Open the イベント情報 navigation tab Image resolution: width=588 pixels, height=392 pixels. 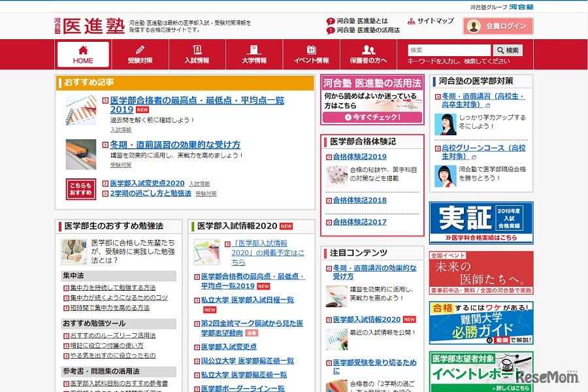(x=311, y=54)
